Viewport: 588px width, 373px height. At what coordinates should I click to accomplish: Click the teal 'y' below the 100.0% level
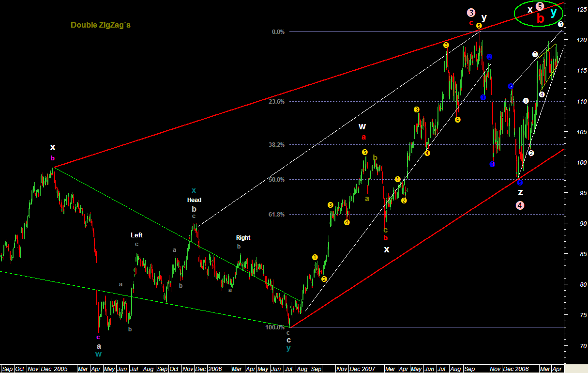288,348
